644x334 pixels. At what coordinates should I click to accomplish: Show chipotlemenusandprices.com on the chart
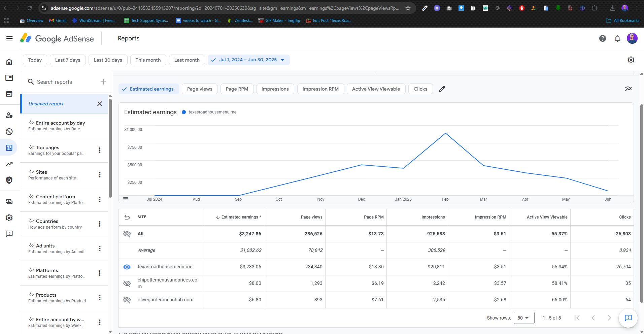coord(127,283)
